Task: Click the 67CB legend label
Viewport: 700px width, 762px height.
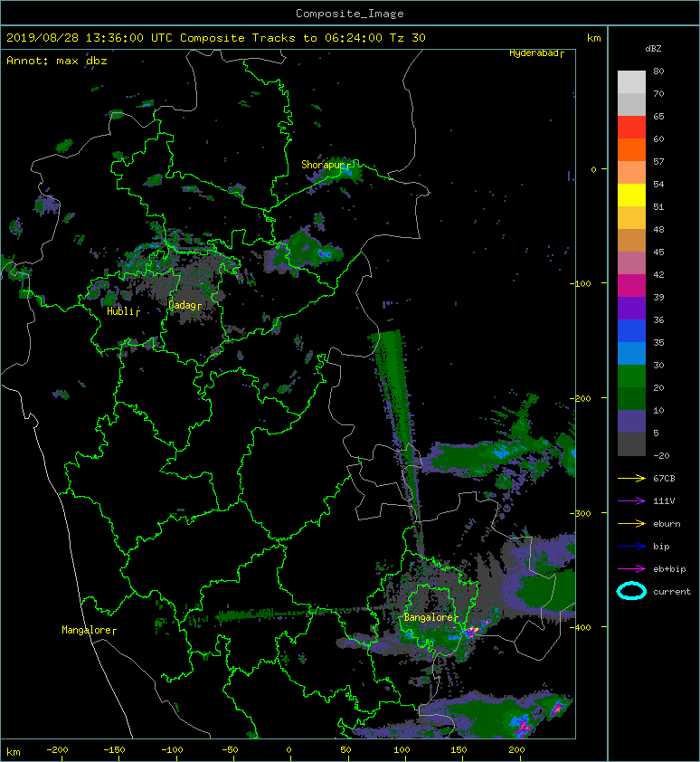Action: coord(664,478)
